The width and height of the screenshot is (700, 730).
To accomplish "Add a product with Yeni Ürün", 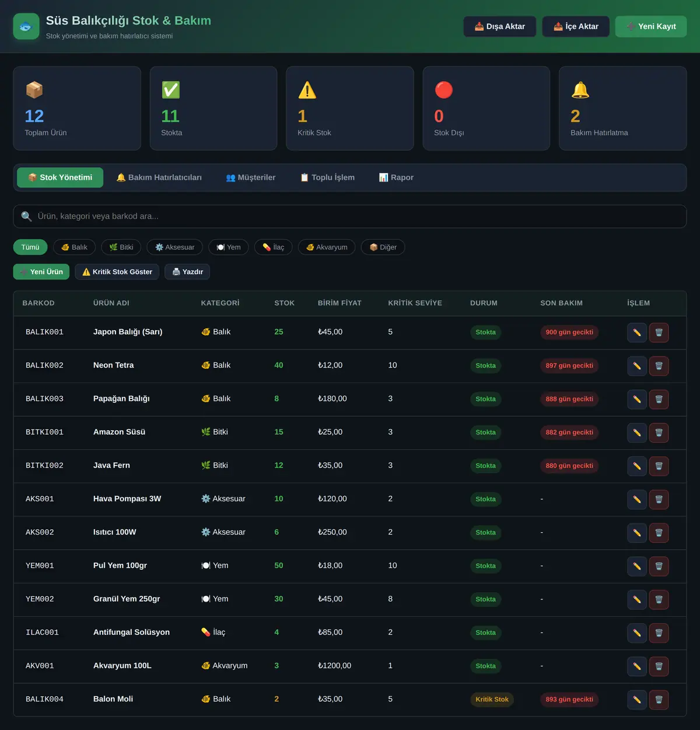I will [41, 272].
